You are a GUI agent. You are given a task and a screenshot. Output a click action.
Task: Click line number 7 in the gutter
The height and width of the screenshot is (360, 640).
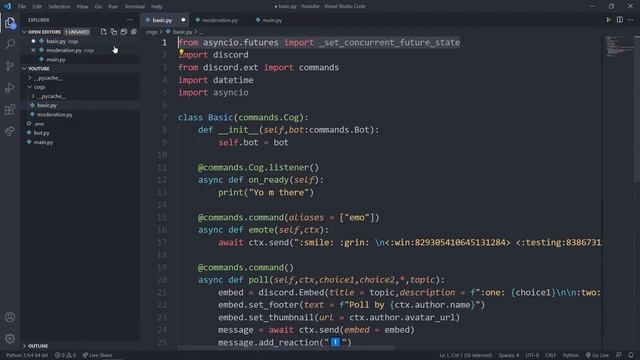click(164, 118)
